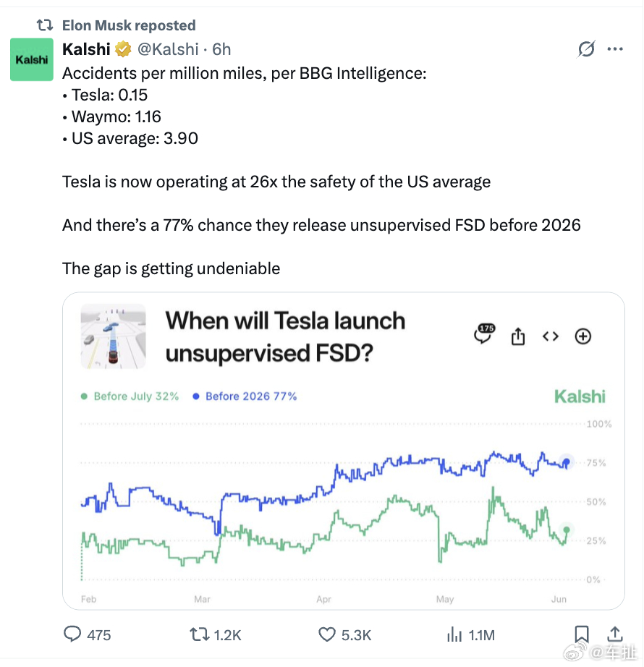This screenshot has width=644, height=667.
Task: Bookmark this Kalshi tweet
Action: point(582,634)
